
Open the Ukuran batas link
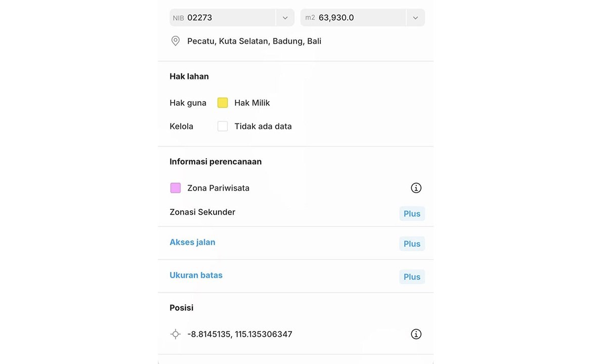(196, 275)
